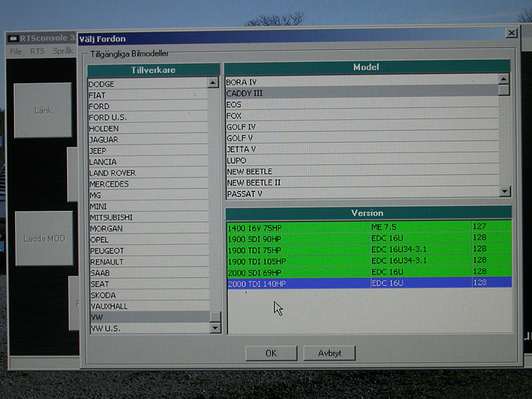Pick the 2000 TDI 140HP version
This screenshot has width=532, height=399.
coord(370,283)
